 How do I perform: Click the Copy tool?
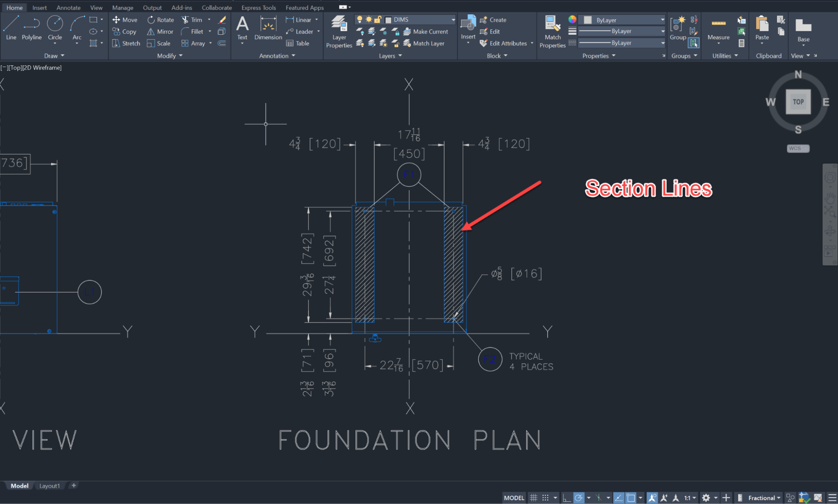pyautogui.click(x=125, y=31)
